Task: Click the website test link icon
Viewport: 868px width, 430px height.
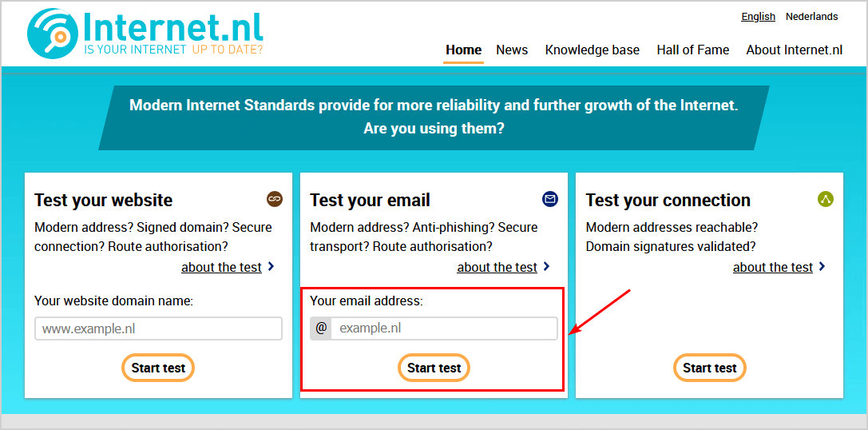Action: pos(275,199)
